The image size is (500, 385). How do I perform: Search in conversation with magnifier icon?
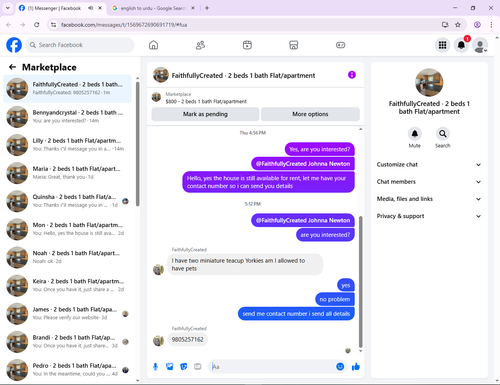(443, 134)
